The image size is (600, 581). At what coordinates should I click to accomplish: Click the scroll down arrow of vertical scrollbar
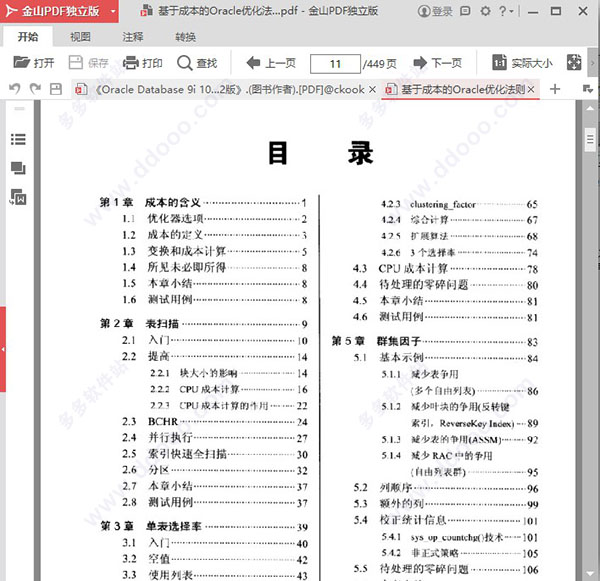coord(590,573)
